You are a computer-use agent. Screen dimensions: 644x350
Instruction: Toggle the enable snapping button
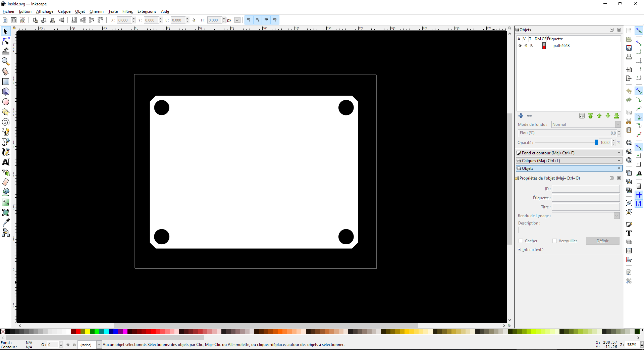[639, 31]
